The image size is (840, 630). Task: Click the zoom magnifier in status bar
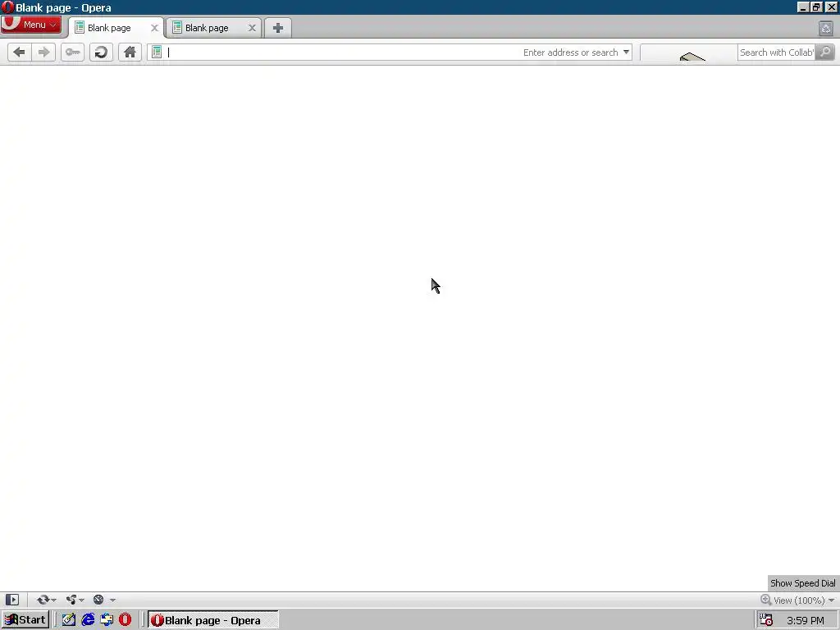[765, 600]
